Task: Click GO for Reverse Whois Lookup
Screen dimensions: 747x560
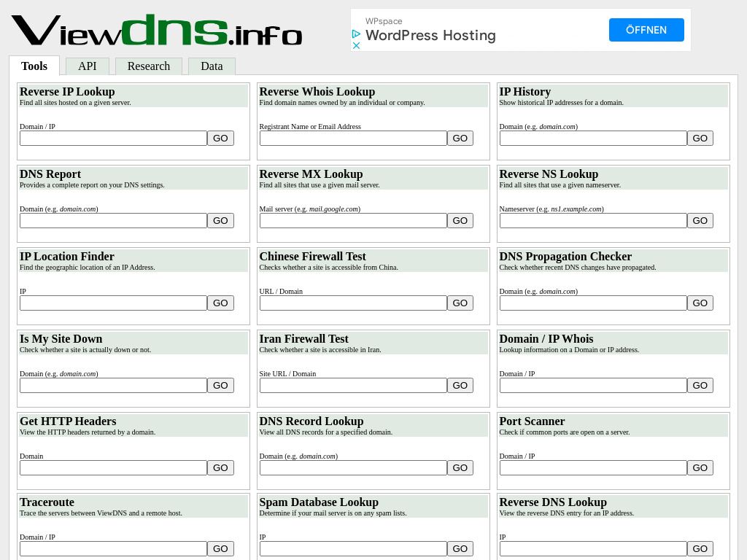Action: coord(460,138)
